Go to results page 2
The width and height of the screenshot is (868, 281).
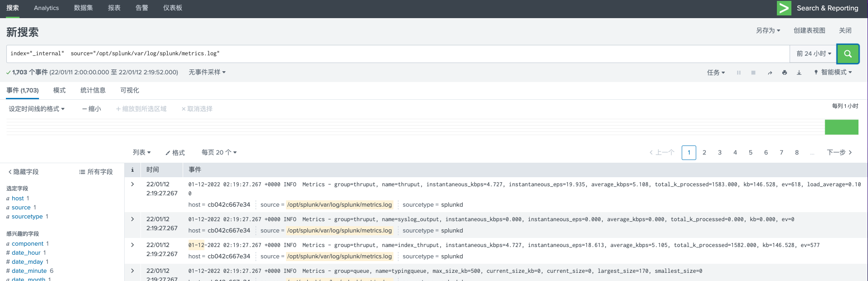[704, 152]
